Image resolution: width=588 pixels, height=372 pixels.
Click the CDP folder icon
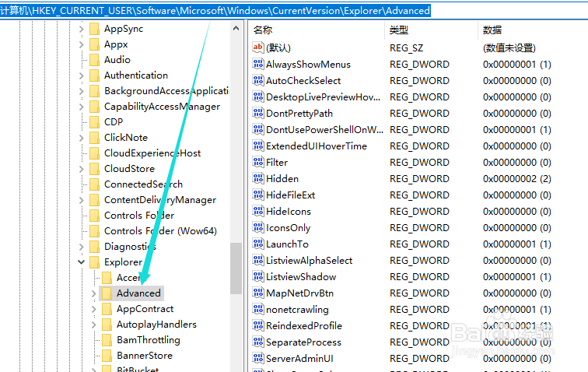[x=95, y=122]
